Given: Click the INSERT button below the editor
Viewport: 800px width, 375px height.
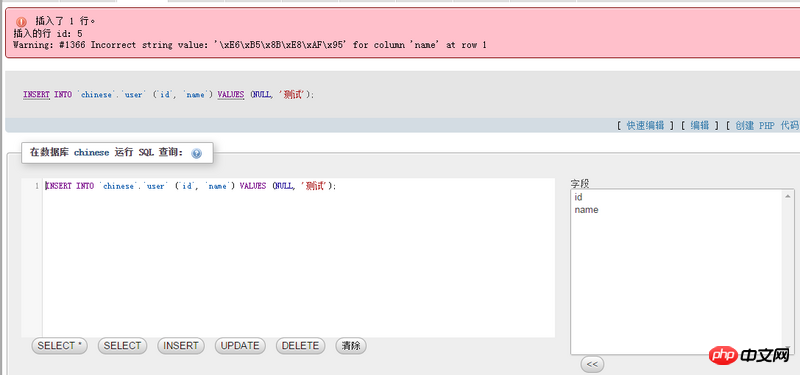Looking at the screenshot, I should (x=181, y=345).
